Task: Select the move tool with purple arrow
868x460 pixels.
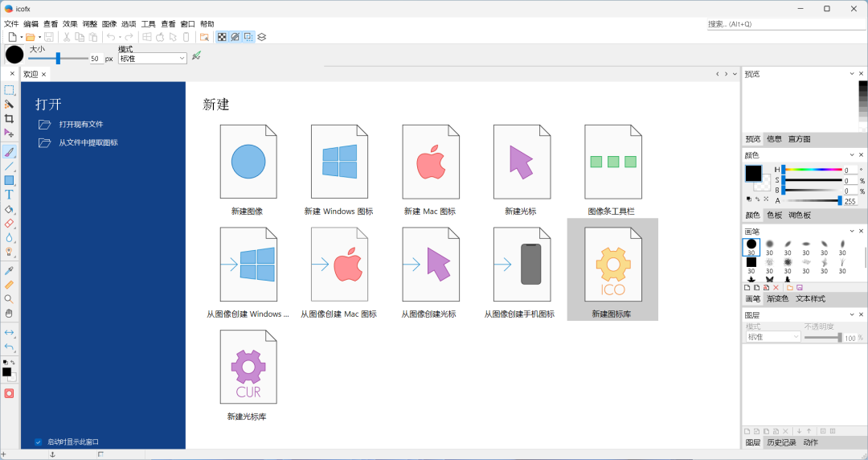Action: pos(9,133)
